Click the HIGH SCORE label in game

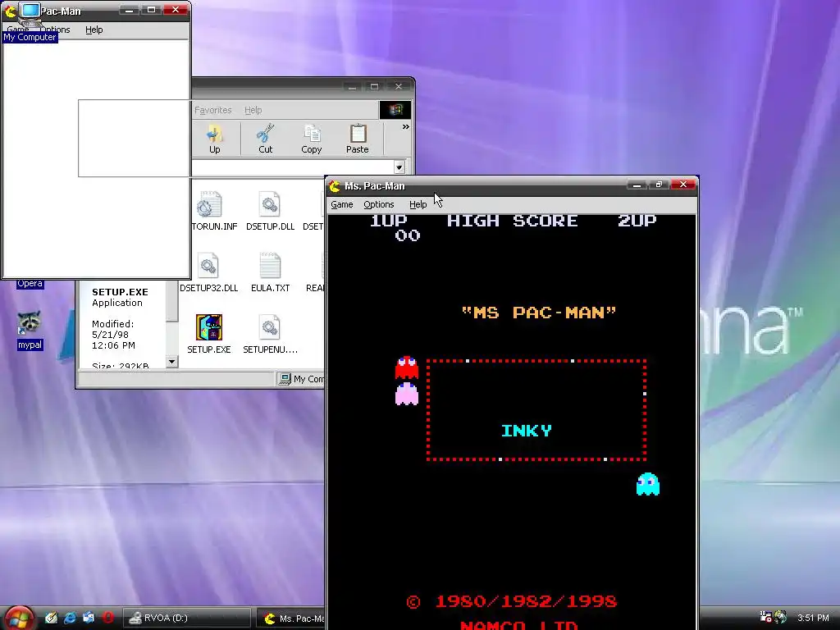click(x=513, y=220)
